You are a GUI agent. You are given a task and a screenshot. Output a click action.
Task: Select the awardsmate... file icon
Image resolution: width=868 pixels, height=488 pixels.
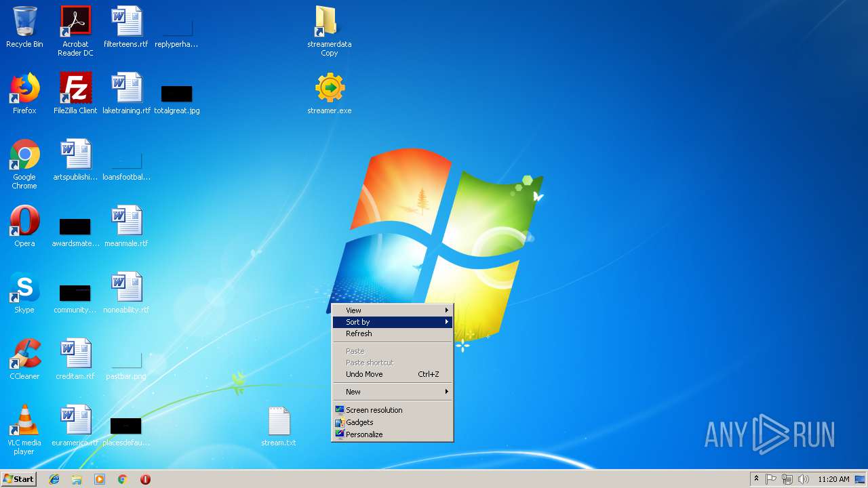75,232
